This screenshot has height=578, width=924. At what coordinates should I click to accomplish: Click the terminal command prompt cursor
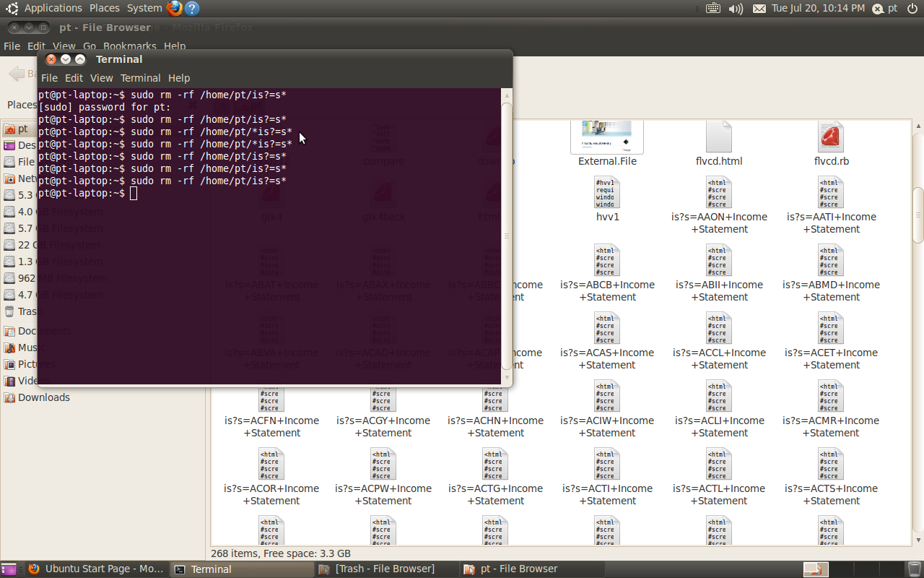[134, 194]
